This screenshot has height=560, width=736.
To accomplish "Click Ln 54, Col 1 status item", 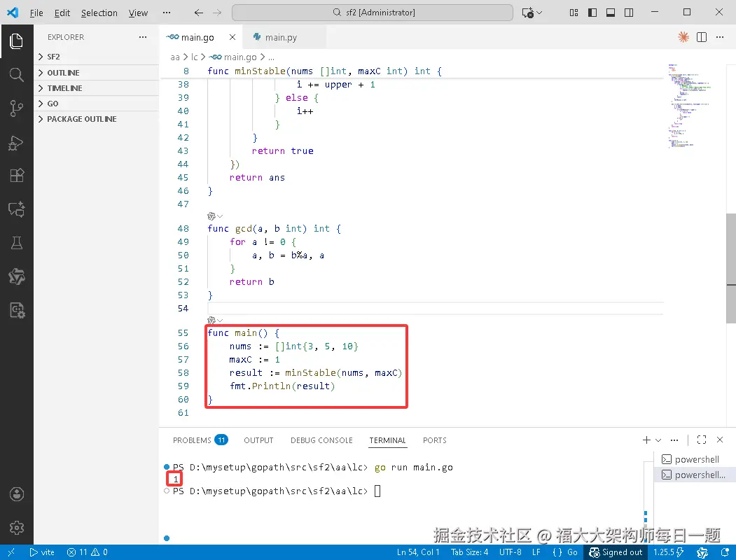I will pyautogui.click(x=418, y=552).
